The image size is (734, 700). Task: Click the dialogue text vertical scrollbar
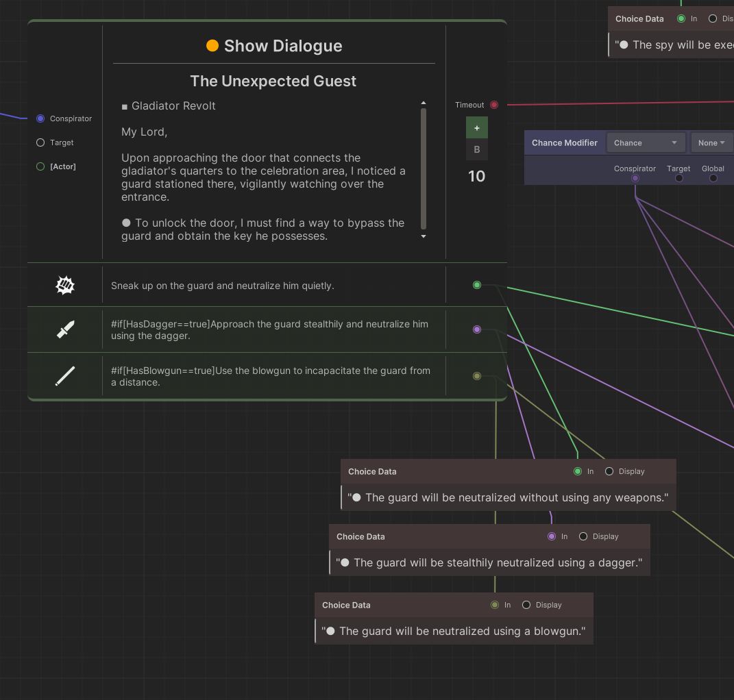[424, 168]
